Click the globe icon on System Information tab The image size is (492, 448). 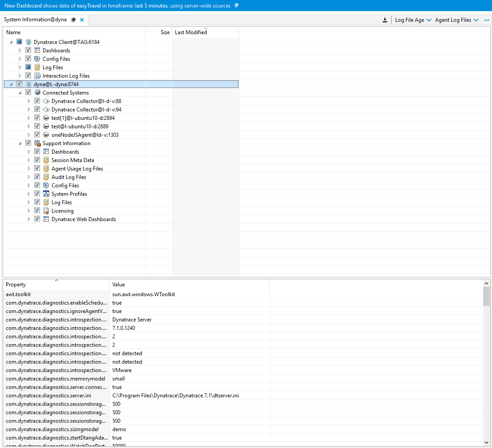click(73, 20)
